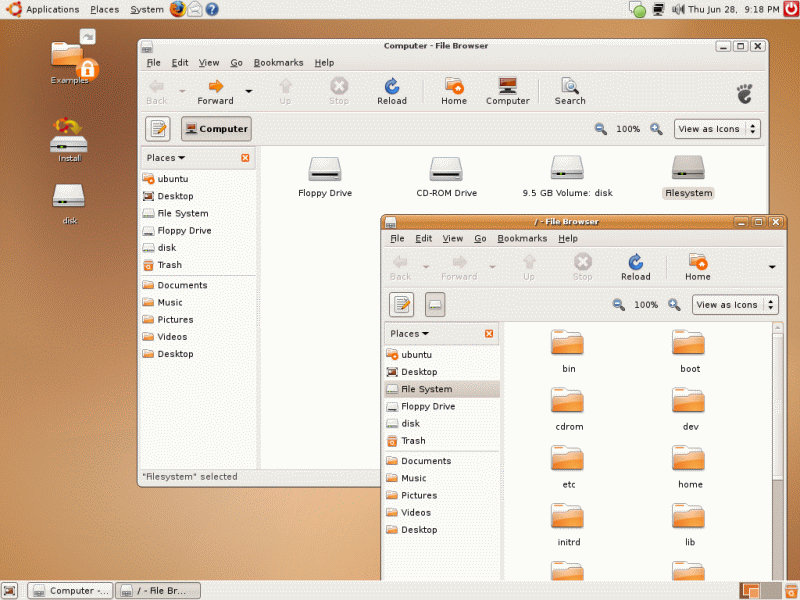This screenshot has width=800, height=600.
Task: Select the Floppy Drive icon in Computer view
Action: pyautogui.click(x=325, y=177)
